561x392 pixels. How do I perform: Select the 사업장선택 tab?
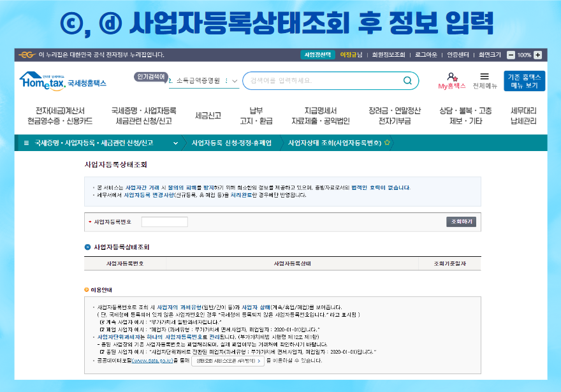coord(318,55)
